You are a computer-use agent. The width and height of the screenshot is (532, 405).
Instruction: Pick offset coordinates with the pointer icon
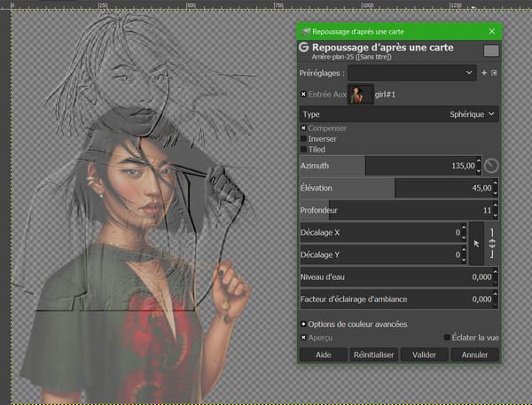[x=476, y=244]
